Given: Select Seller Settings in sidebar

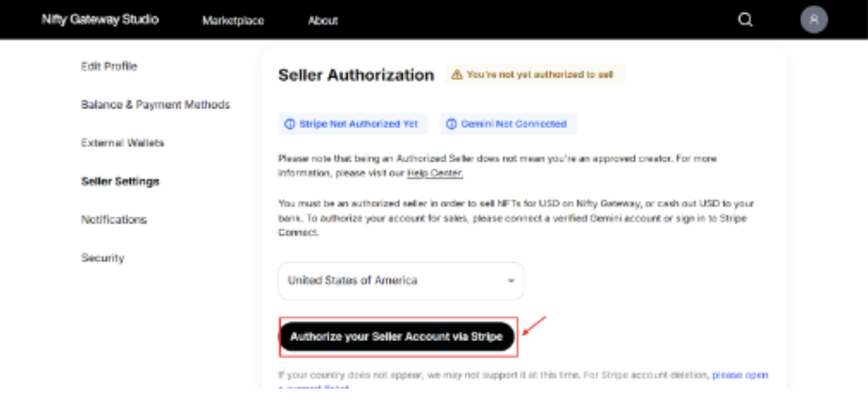Looking at the screenshot, I should 120,181.
